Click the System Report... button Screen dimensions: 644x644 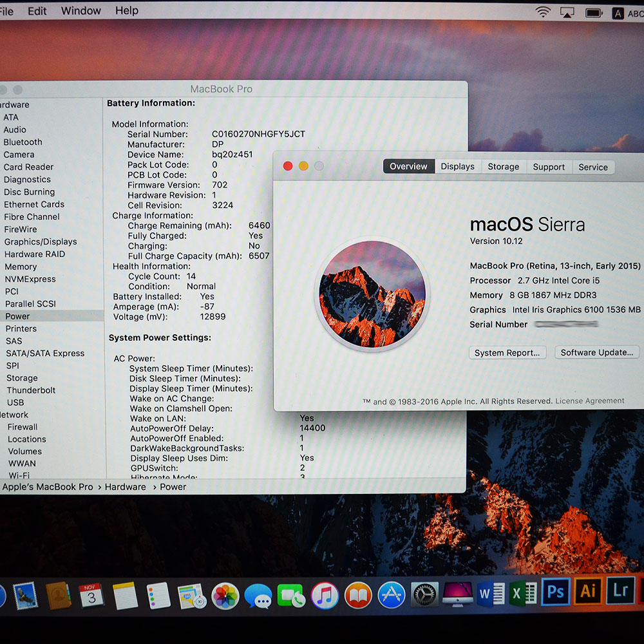click(507, 353)
